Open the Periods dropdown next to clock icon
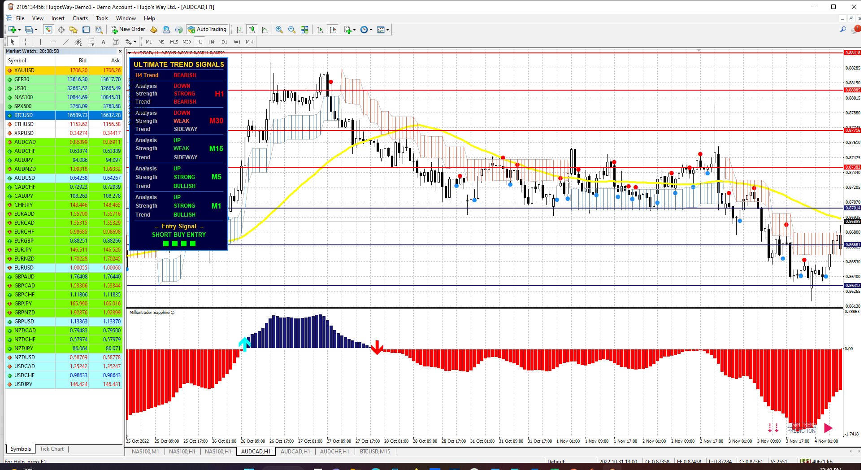The image size is (868, 470). [x=371, y=30]
